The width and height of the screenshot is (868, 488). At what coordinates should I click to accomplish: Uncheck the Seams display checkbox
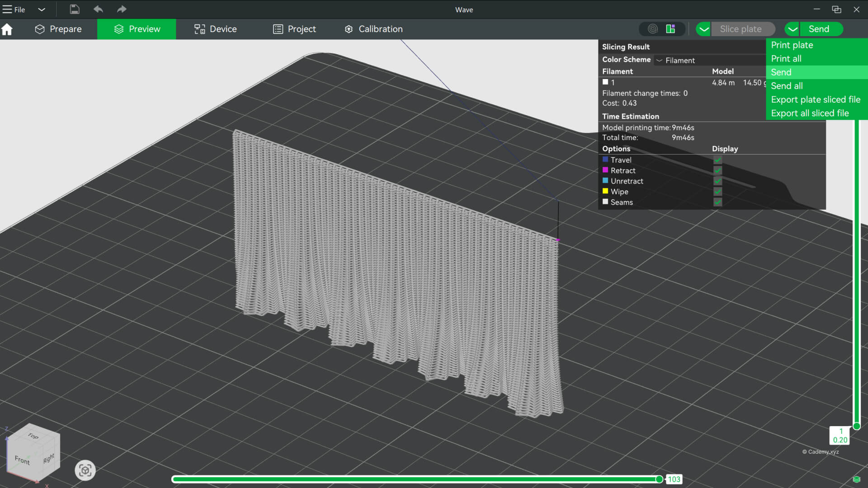pyautogui.click(x=717, y=202)
